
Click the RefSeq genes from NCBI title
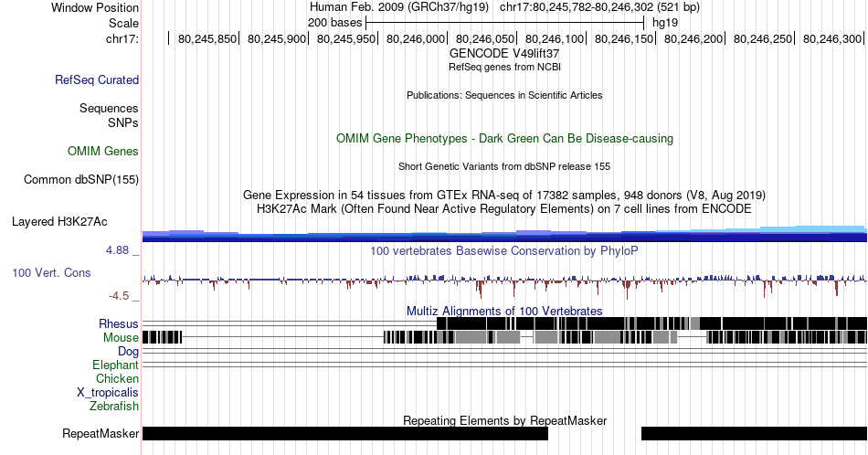[504, 67]
